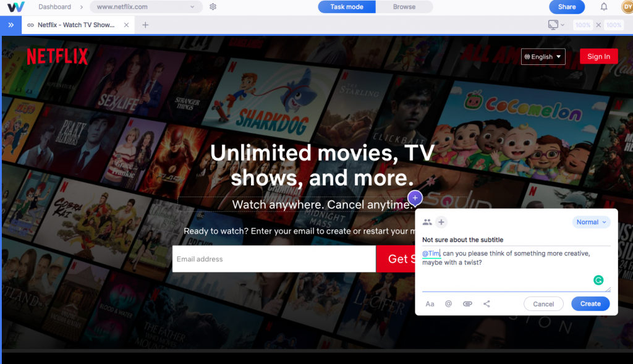Insert a mention with @ icon
This screenshot has width=633, height=364.
(x=449, y=304)
